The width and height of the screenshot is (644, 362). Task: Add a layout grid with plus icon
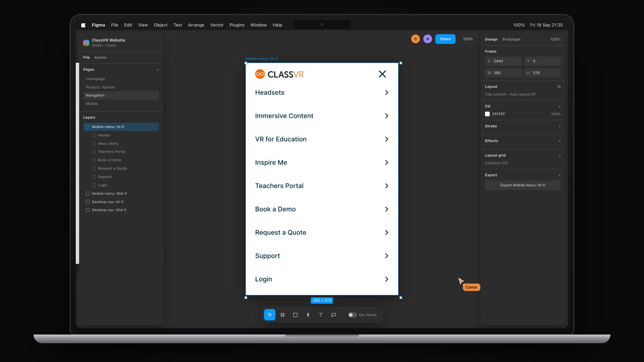tap(559, 156)
